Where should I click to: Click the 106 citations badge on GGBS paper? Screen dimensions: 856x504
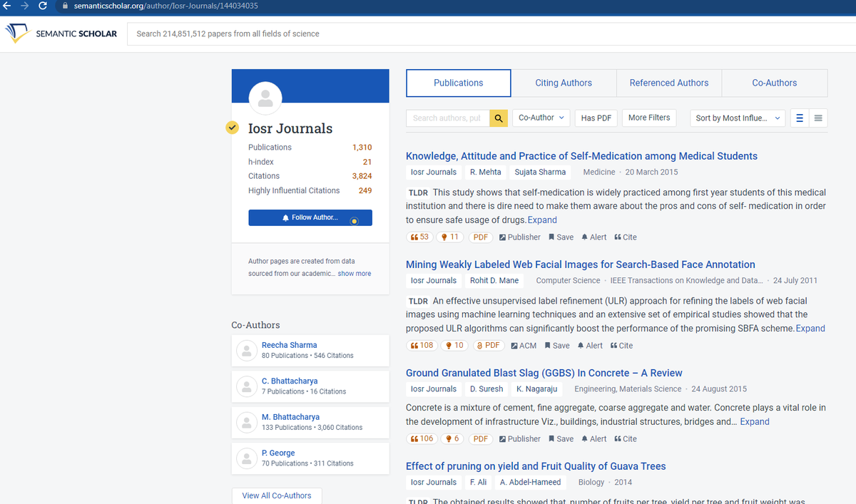[x=422, y=438]
